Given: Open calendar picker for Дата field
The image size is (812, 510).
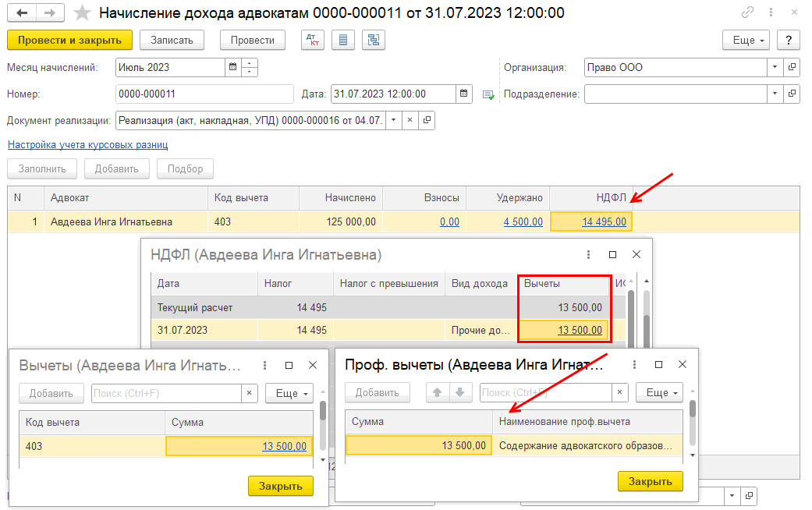Looking at the screenshot, I should (x=464, y=94).
